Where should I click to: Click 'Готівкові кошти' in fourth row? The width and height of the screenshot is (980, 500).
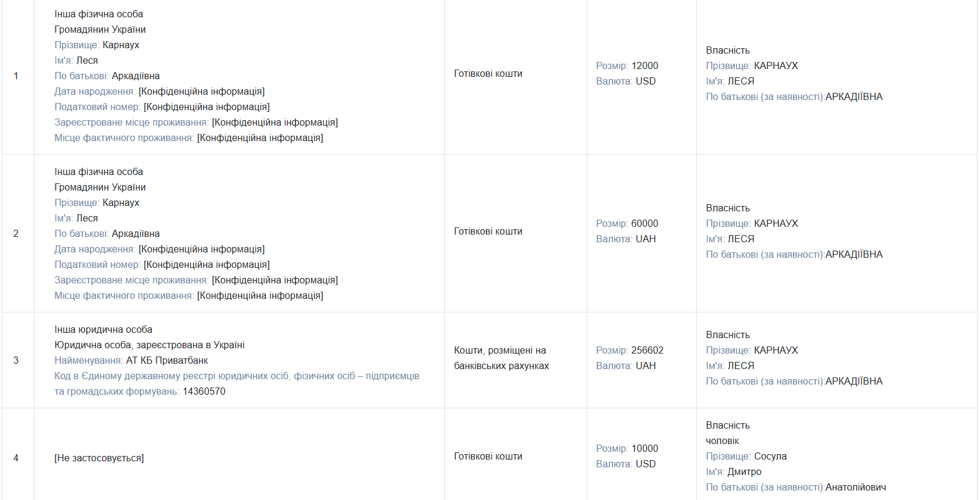[x=488, y=456]
